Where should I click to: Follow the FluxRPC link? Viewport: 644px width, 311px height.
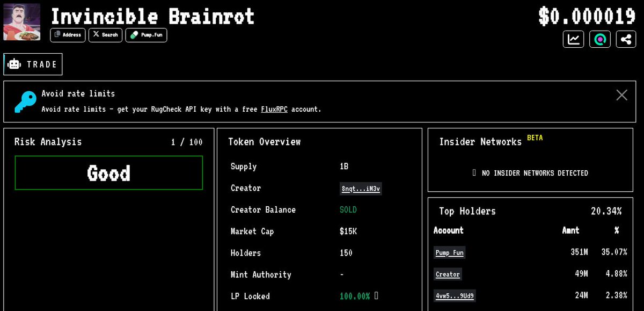click(x=274, y=109)
